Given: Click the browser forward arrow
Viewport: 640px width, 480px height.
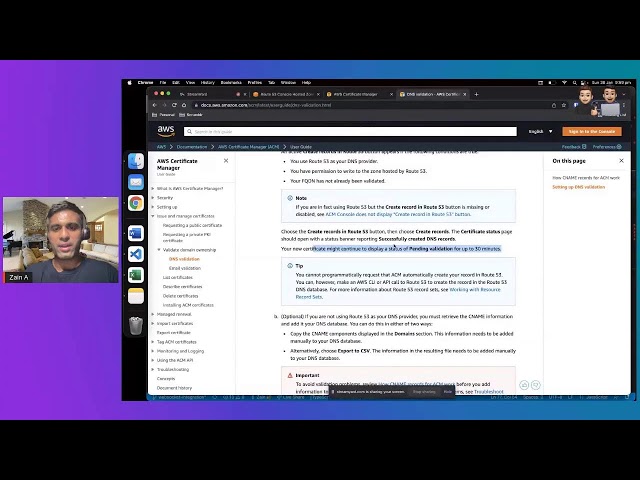Looking at the screenshot, I should click(164, 105).
